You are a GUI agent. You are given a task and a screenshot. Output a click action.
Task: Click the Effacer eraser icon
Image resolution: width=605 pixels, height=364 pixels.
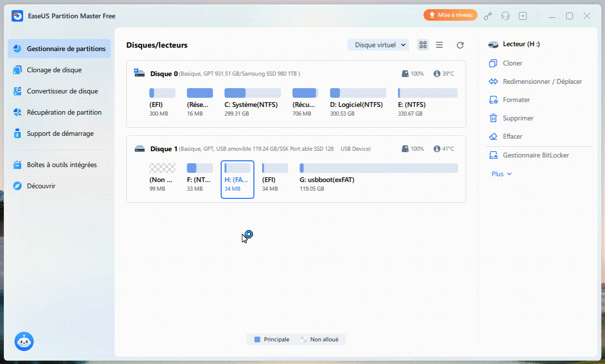click(493, 136)
